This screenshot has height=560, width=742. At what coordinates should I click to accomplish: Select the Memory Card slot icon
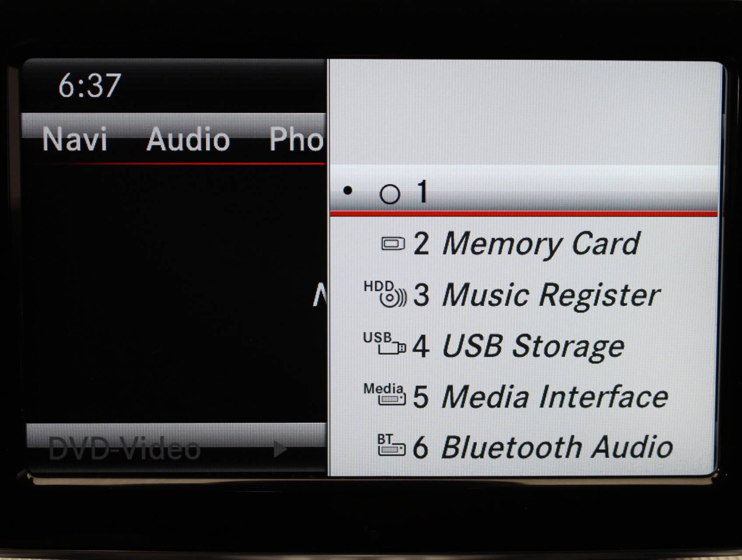click(x=393, y=243)
